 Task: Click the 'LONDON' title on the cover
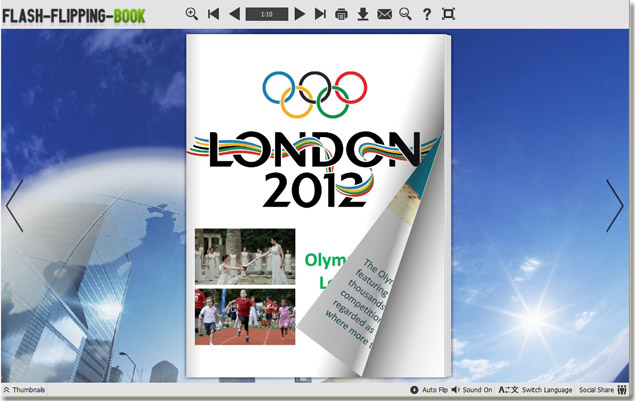pos(315,149)
